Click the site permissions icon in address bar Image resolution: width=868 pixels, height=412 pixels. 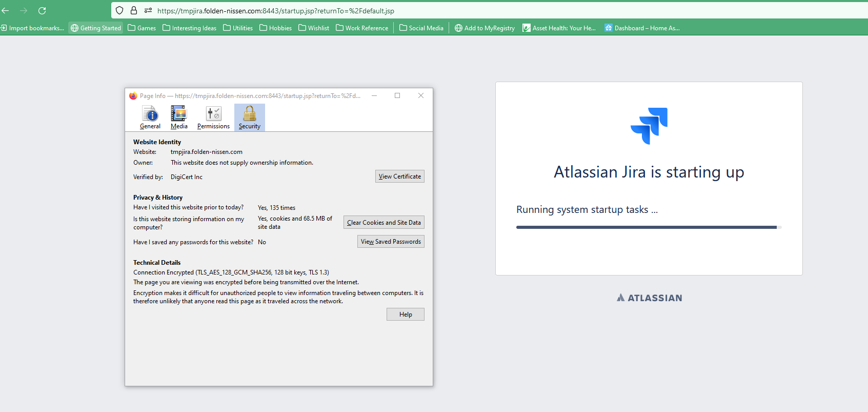point(148,10)
